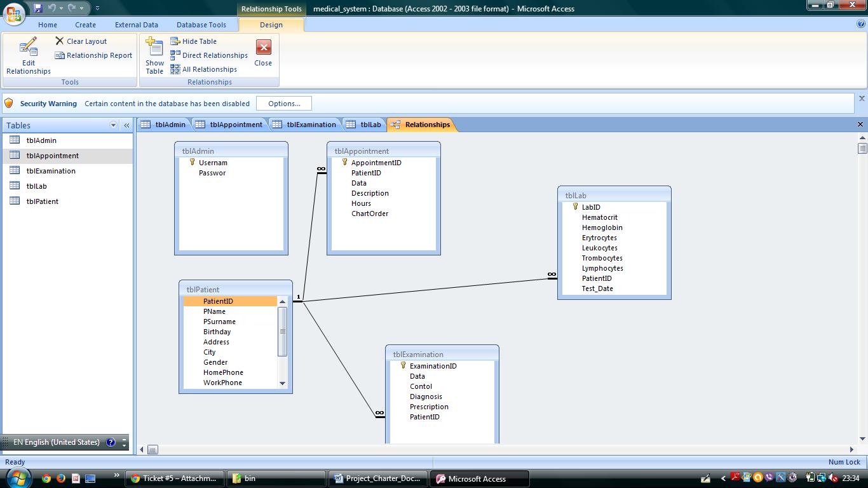This screenshot has height=488, width=868.
Task: Expand the Tables navigation pane dropdown
Action: [x=113, y=125]
